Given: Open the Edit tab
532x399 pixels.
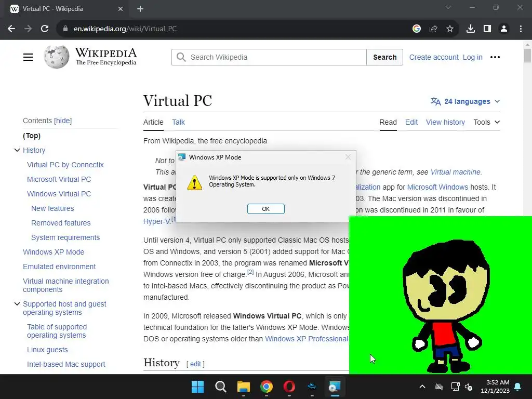Looking at the screenshot, I should coord(411,122).
